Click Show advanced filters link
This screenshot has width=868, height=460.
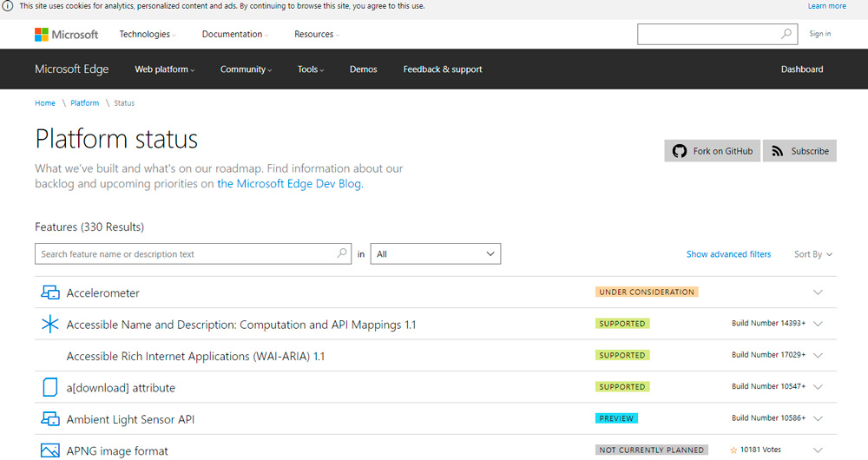click(x=728, y=254)
